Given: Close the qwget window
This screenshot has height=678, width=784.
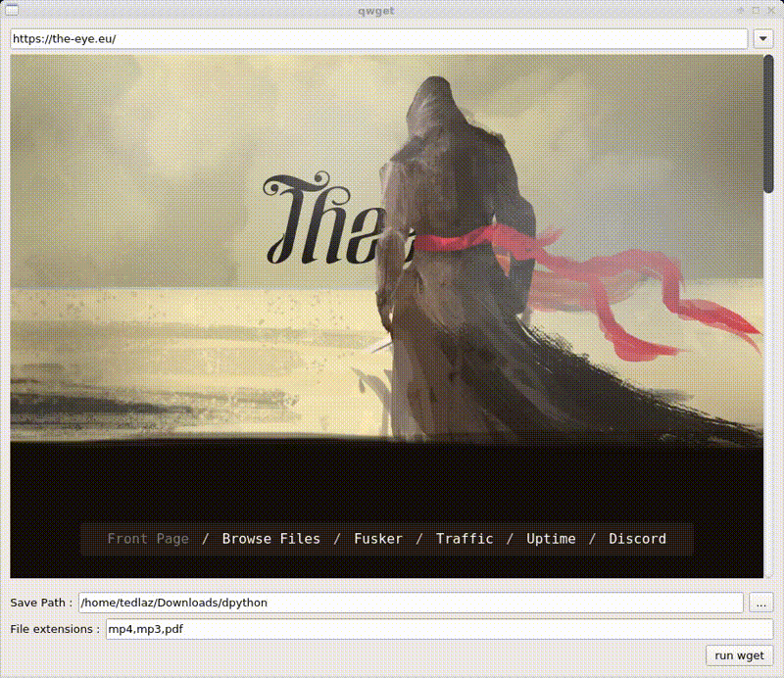Looking at the screenshot, I should (x=771, y=10).
